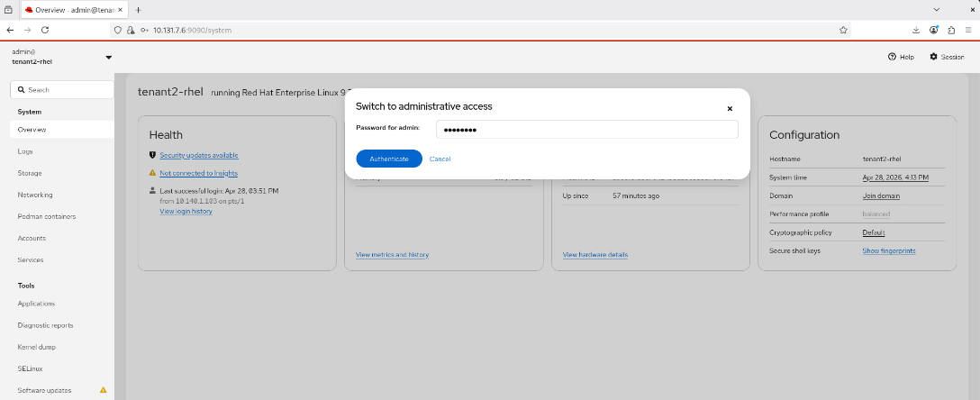
Task: Open the browser downloads panel
Action: click(x=916, y=30)
